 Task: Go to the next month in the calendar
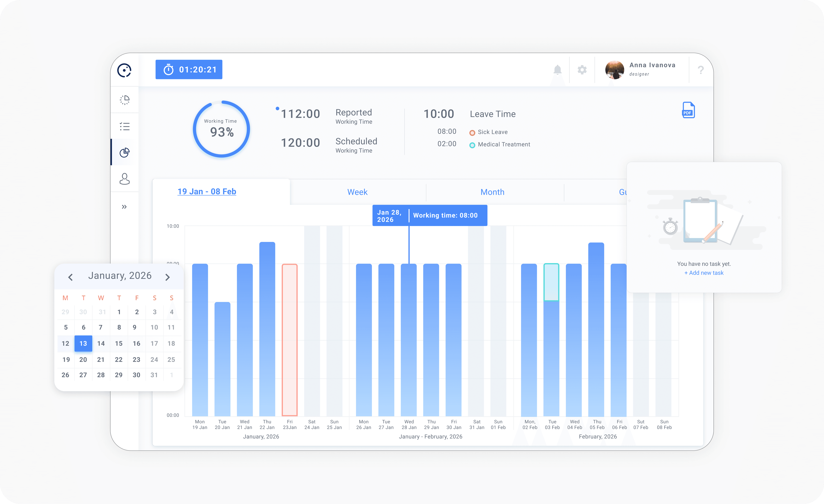[168, 277]
